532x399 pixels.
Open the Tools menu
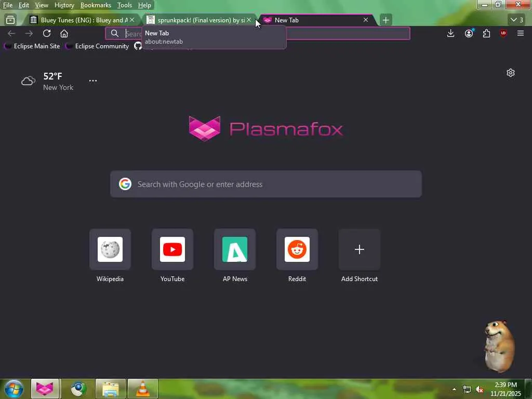(125, 5)
